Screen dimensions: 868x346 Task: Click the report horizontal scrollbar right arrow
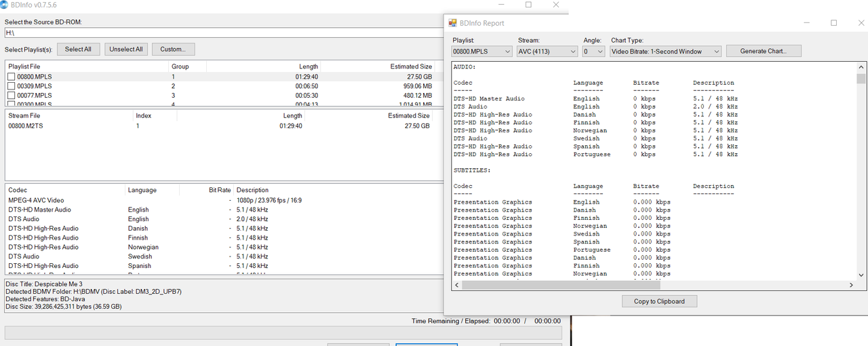pyautogui.click(x=852, y=284)
